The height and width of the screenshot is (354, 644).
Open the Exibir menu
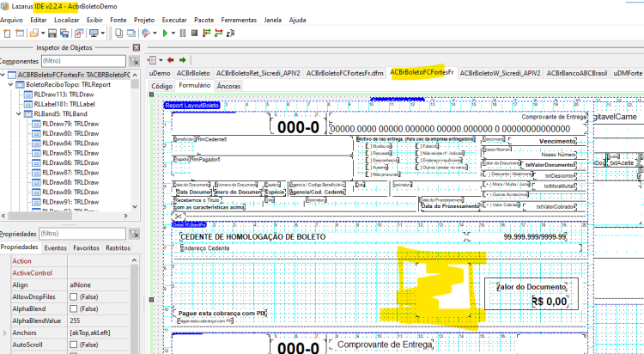tap(94, 20)
